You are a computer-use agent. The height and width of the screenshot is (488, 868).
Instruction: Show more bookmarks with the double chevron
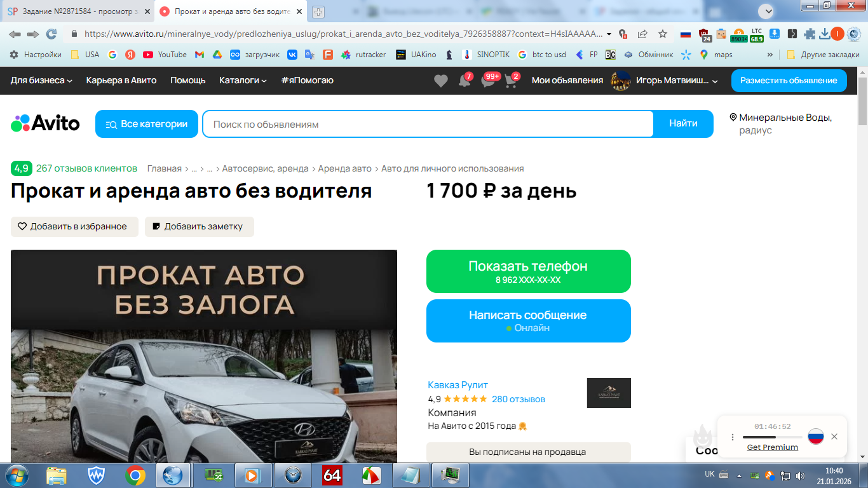(770, 55)
